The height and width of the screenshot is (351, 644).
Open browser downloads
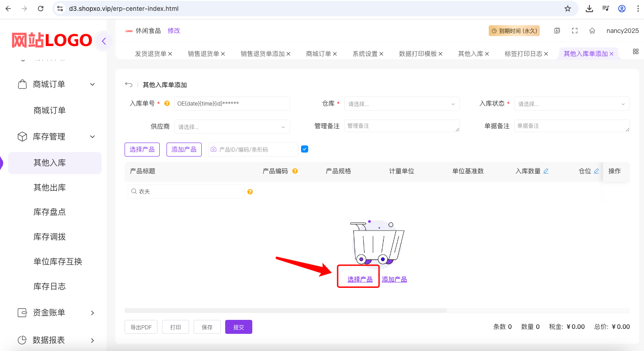[x=589, y=9]
